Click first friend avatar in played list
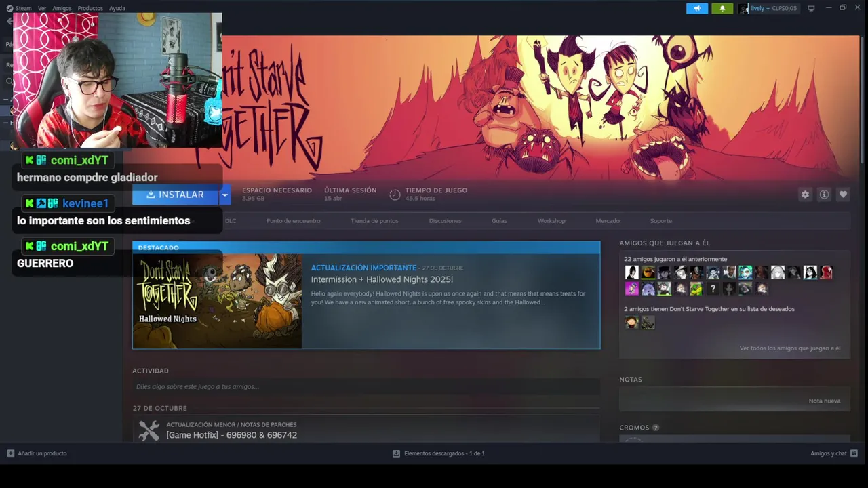 (x=632, y=272)
